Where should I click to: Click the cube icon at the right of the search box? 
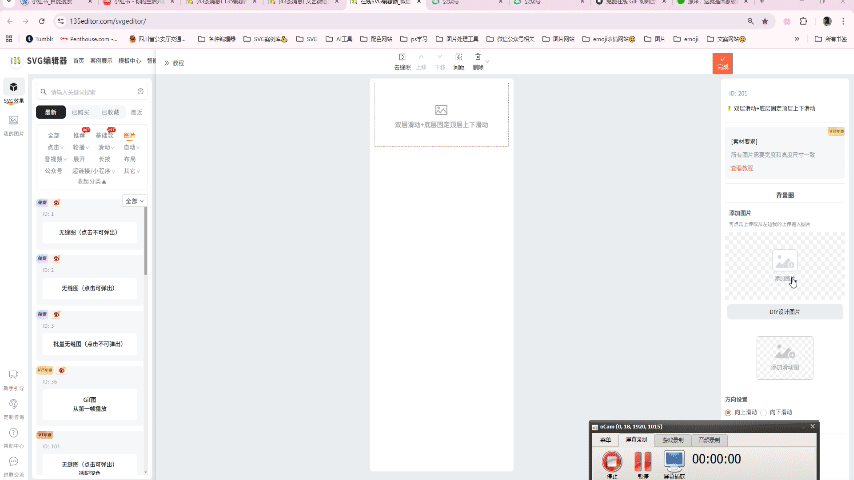point(141,92)
